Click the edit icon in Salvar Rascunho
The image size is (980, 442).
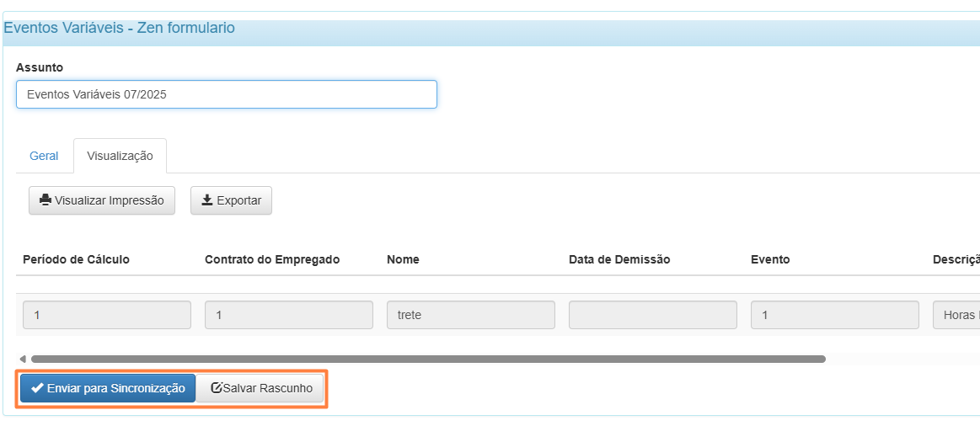pos(217,388)
